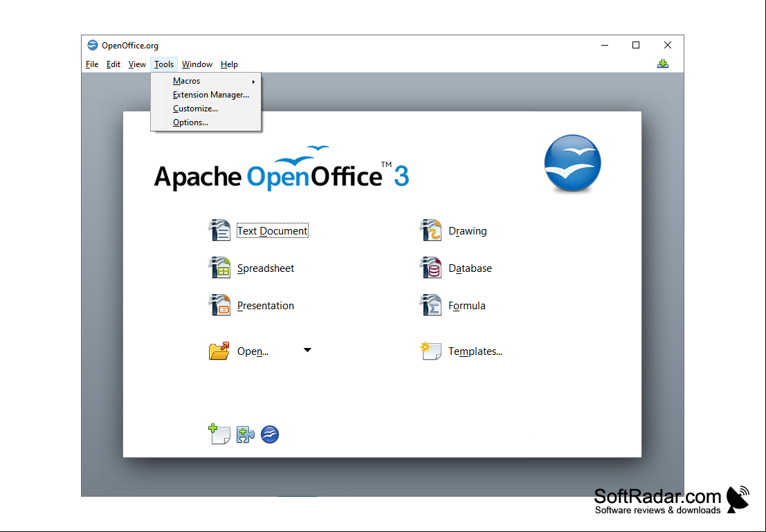Click the new-document plus icon at bottom

coord(219,434)
